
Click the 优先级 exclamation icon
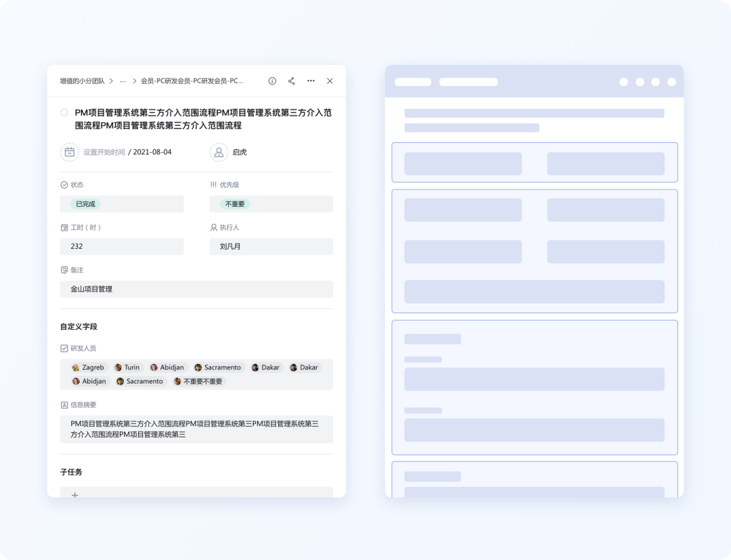tap(213, 185)
